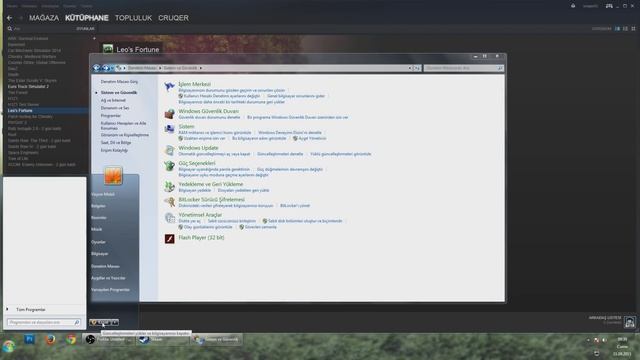Image resolution: width=640 pixels, height=360 pixels.
Task: Click the shutdown button in Start menu
Action: pos(100,322)
